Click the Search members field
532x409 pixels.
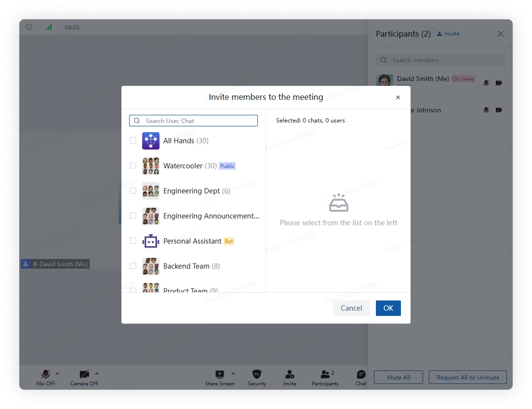point(440,60)
